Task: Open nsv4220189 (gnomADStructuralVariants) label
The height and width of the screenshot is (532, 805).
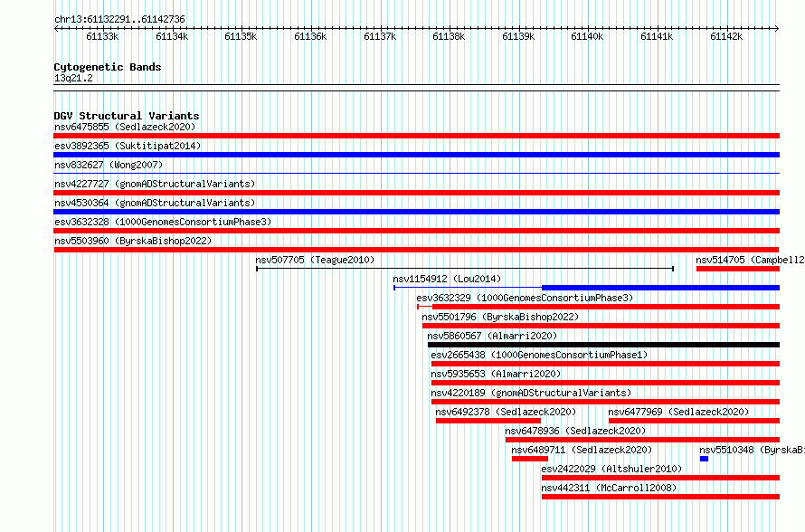Action: pos(531,393)
